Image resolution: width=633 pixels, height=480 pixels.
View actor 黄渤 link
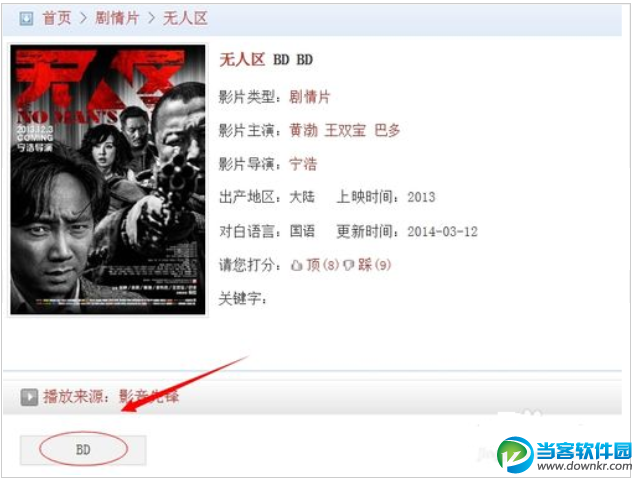pyautogui.click(x=304, y=130)
